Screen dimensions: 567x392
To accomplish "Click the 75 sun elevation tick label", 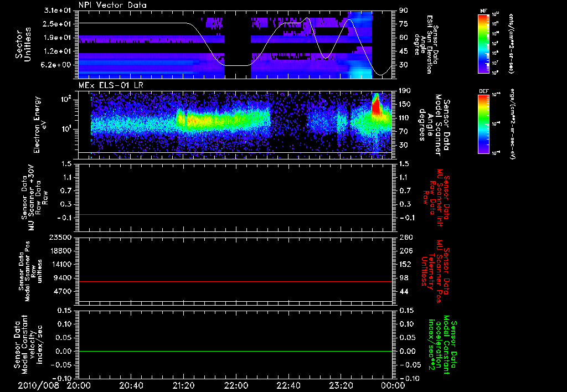I will pos(403,24).
